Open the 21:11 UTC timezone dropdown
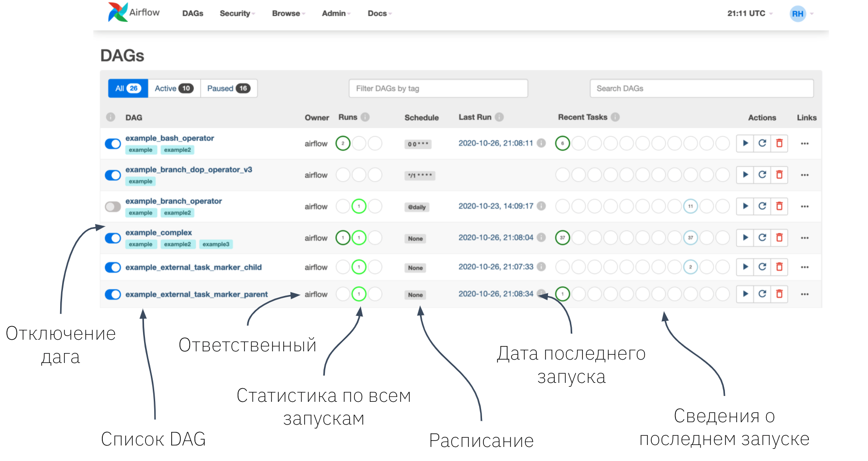868x461 pixels. pos(750,14)
